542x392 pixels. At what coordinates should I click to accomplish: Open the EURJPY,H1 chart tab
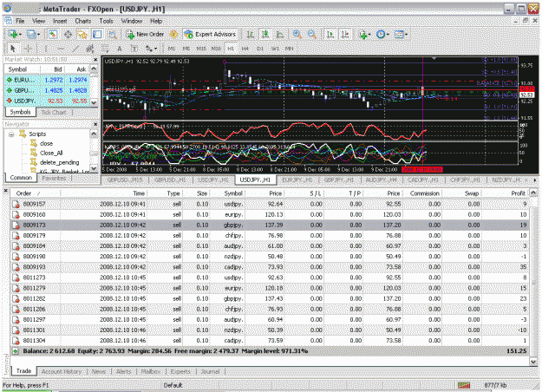click(x=297, y=180)
